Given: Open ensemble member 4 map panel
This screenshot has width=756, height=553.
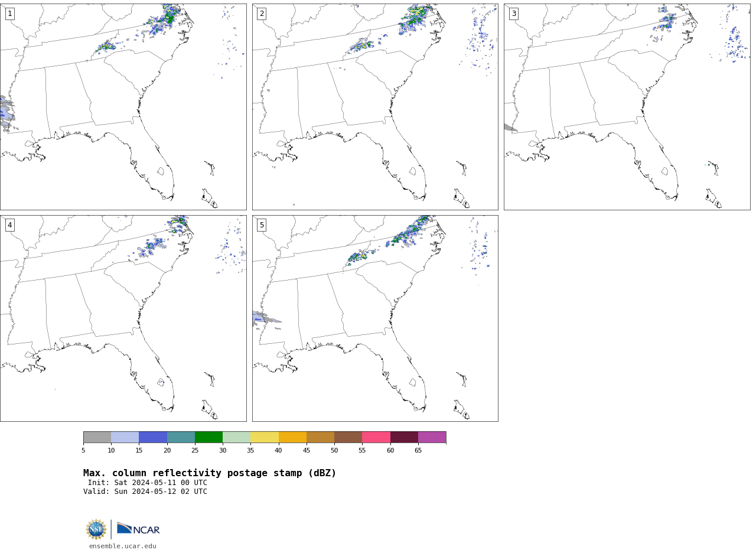Looking at the screenshot, I should (x=123, y=318).
